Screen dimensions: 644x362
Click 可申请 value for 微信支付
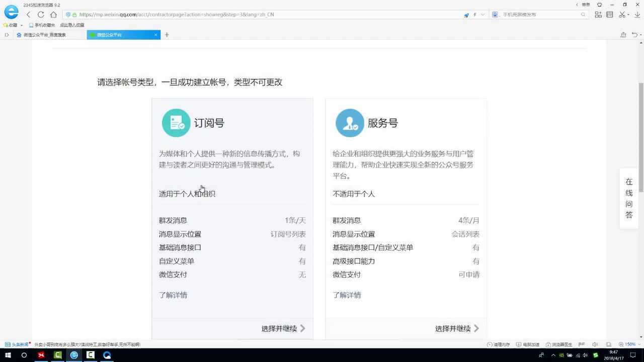pos(469,275)
